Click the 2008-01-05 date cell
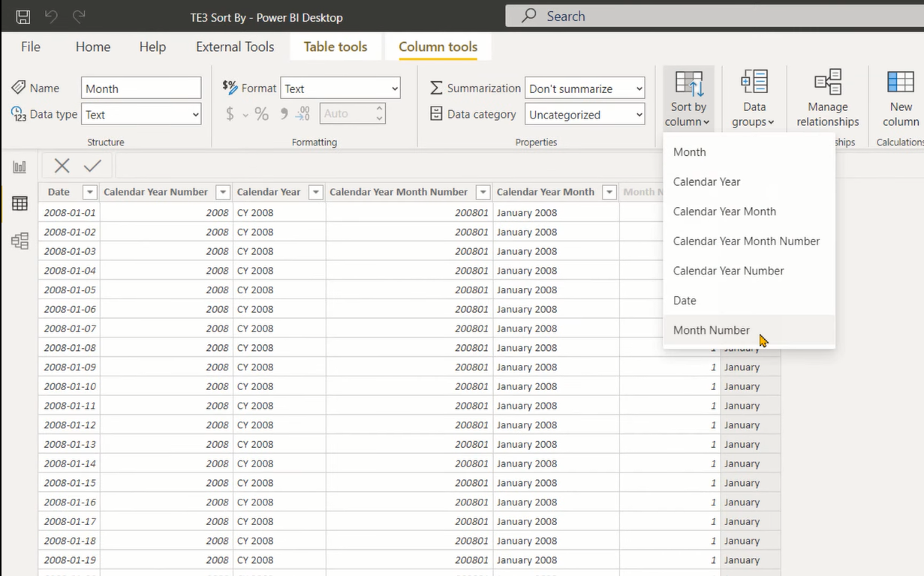Image resolution: width=924 pixels, height=576 pixels. pos(69,289)
